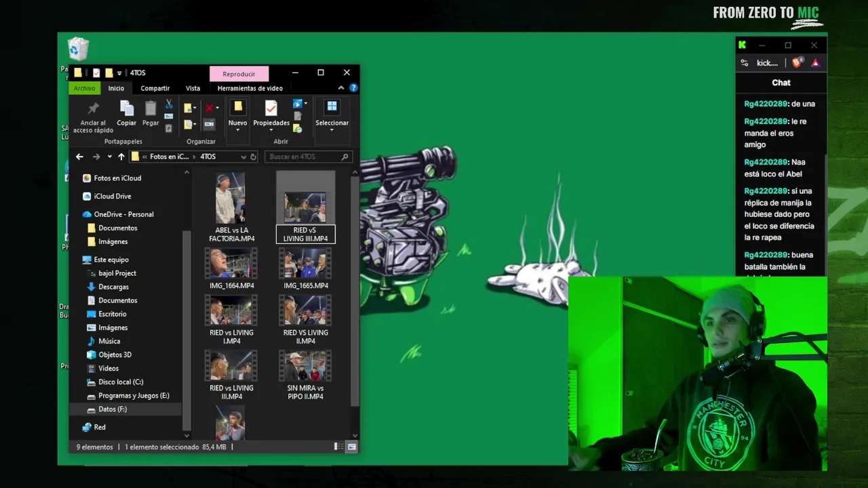Click the Brave rewards triangle icon

click(815, 63)
